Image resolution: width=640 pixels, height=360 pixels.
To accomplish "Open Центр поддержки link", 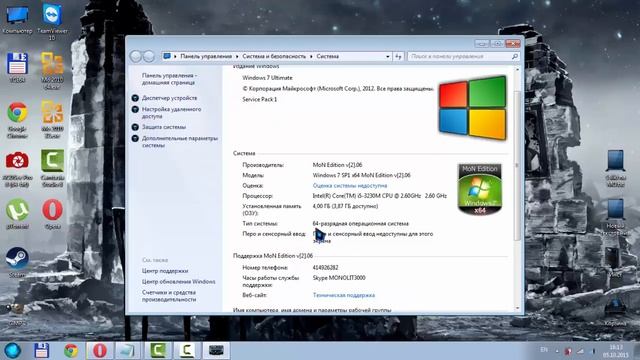I will [165, 271].
